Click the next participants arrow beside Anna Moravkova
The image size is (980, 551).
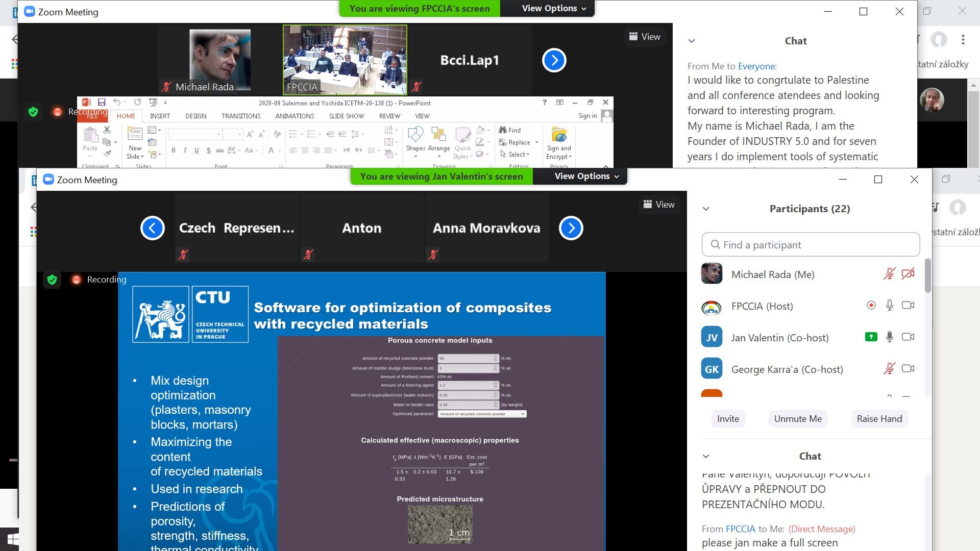tap(571, 228)
